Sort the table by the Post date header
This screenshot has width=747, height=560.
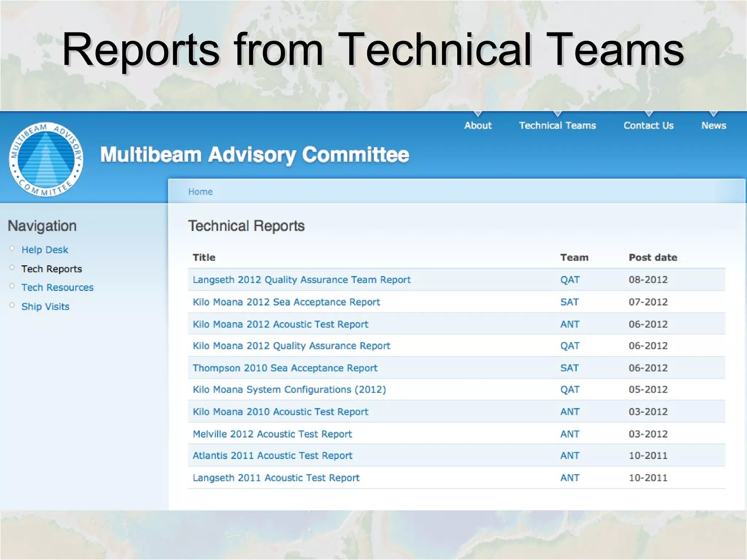[x=653, y=257]
